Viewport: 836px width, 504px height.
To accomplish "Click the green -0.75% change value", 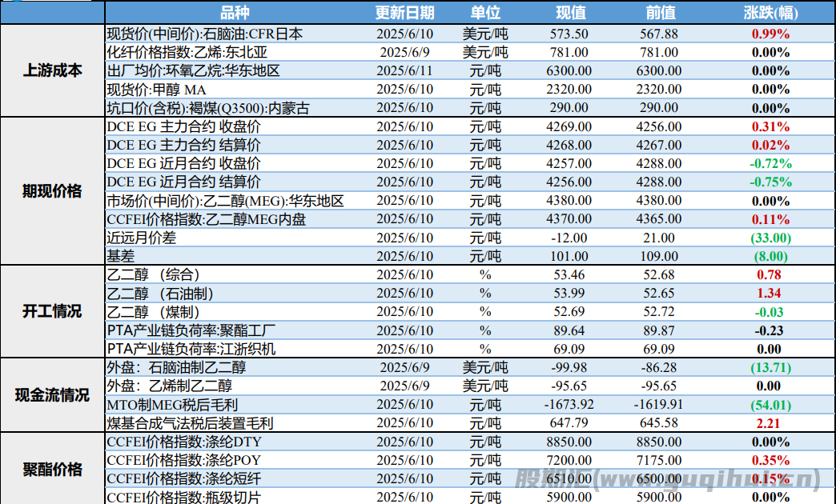I will [x=770, y=182].
